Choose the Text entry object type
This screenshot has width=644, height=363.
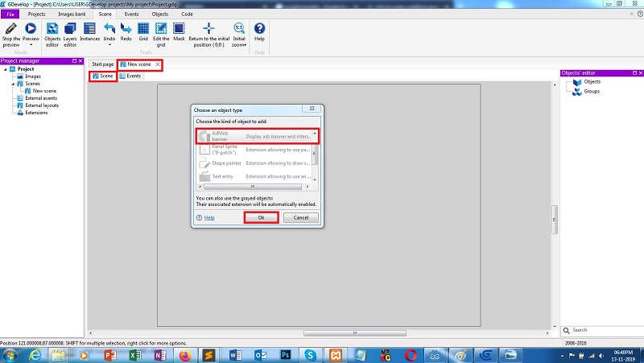[x=254, y=176]
